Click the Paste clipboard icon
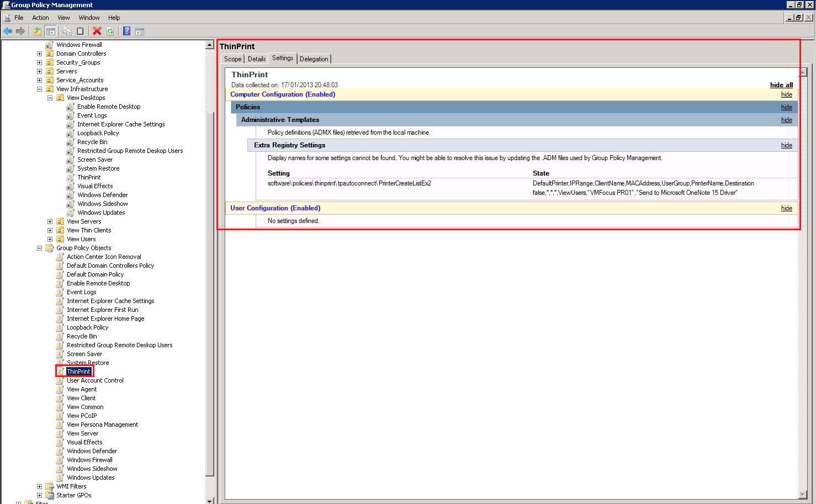The height and width of the screenshot is (504, 816). click(80, 31)
